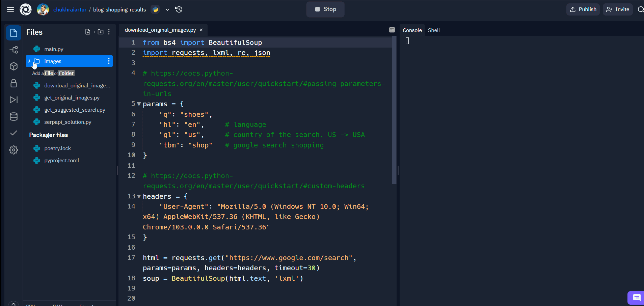Open the Packages cube icon

click(14, 66)
